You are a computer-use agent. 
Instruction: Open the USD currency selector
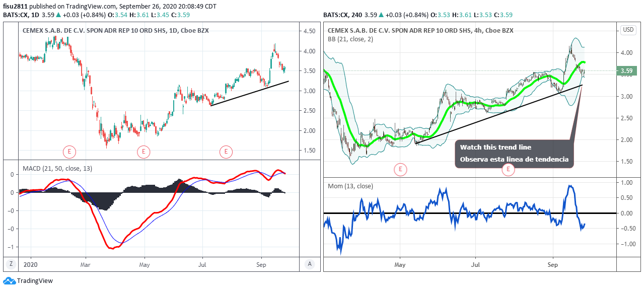(x=628, y=30)
